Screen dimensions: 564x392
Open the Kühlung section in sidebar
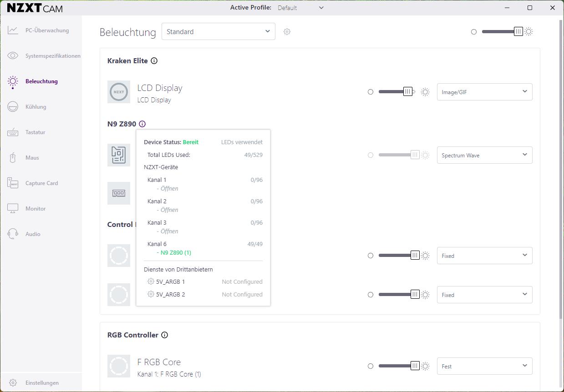(36, 107)
